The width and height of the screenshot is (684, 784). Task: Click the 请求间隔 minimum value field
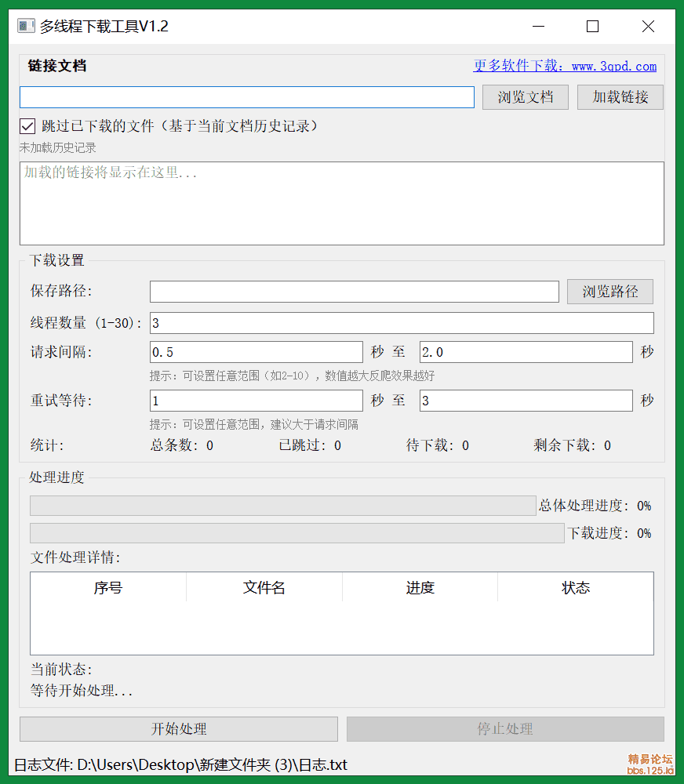256,352
